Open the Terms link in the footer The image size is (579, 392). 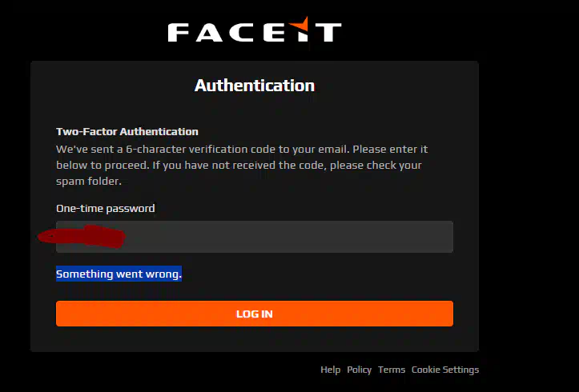392,370
